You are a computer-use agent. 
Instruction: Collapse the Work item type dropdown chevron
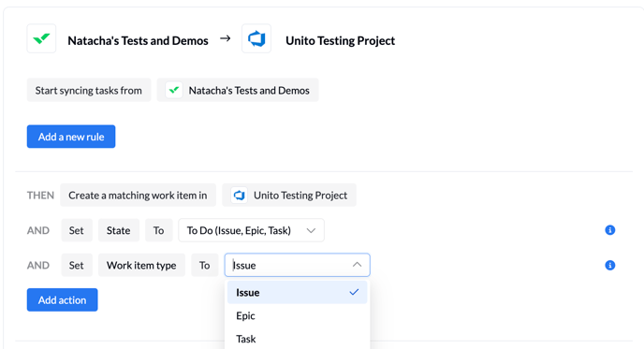click(357, 265)
